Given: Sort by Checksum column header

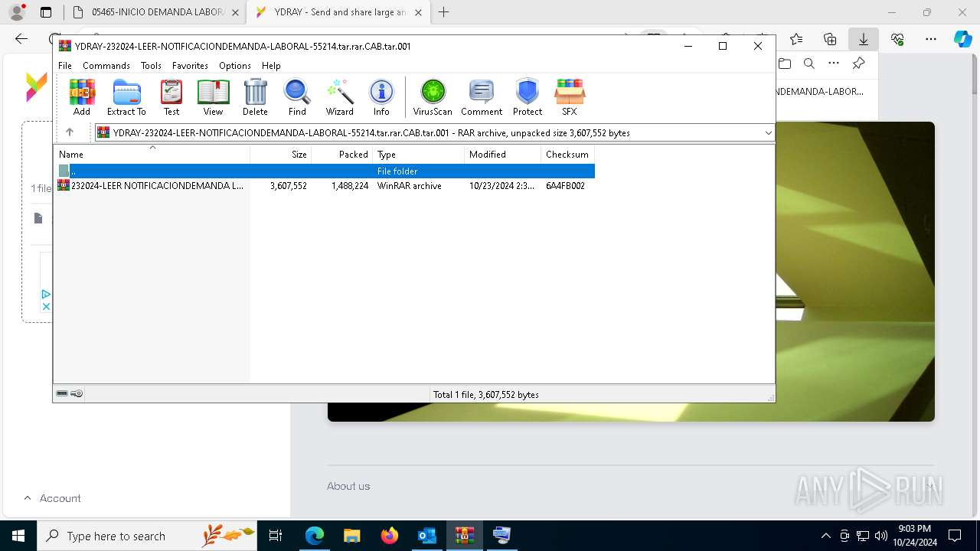Looking at the screenshot, I should tap(568, 155).
